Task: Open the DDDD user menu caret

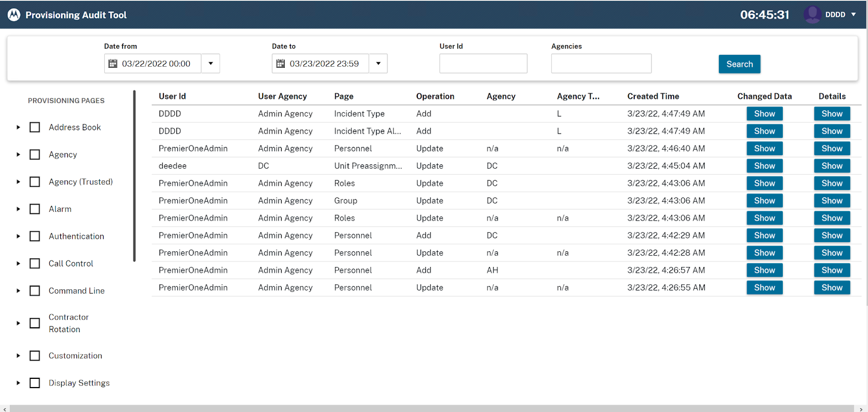Action: pyautogui.click(x=853, y=15)
